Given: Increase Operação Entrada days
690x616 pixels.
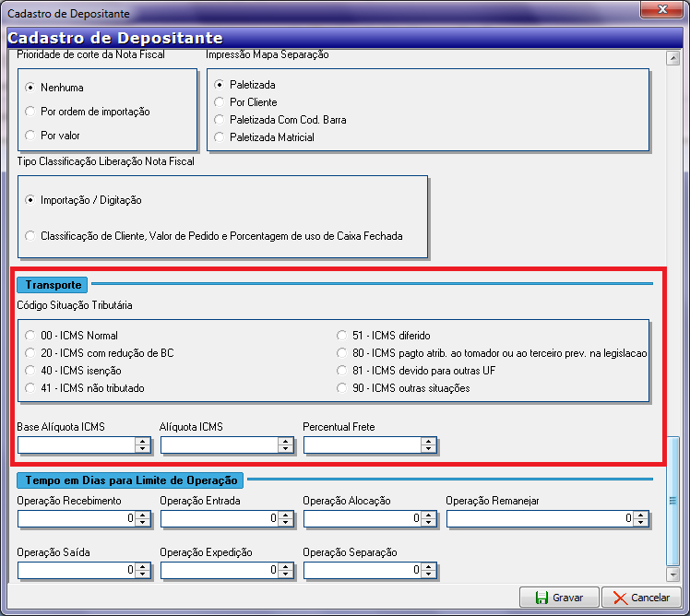Looking at the screenshot, I should [286, 515].
